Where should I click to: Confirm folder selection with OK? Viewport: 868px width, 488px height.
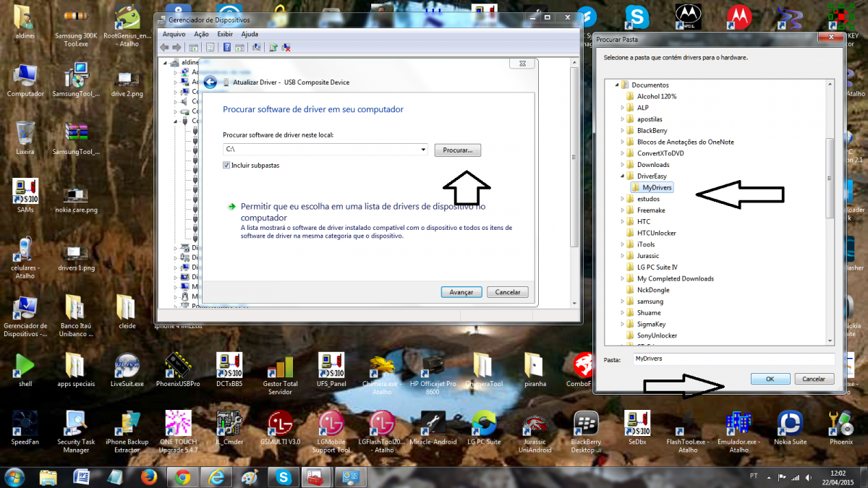click(x=770, y=379)
